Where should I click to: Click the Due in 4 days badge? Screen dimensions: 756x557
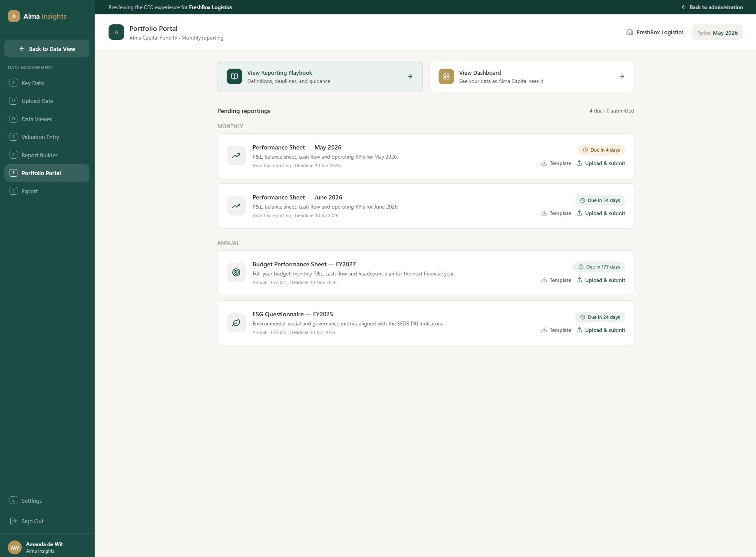coord(601,150)
